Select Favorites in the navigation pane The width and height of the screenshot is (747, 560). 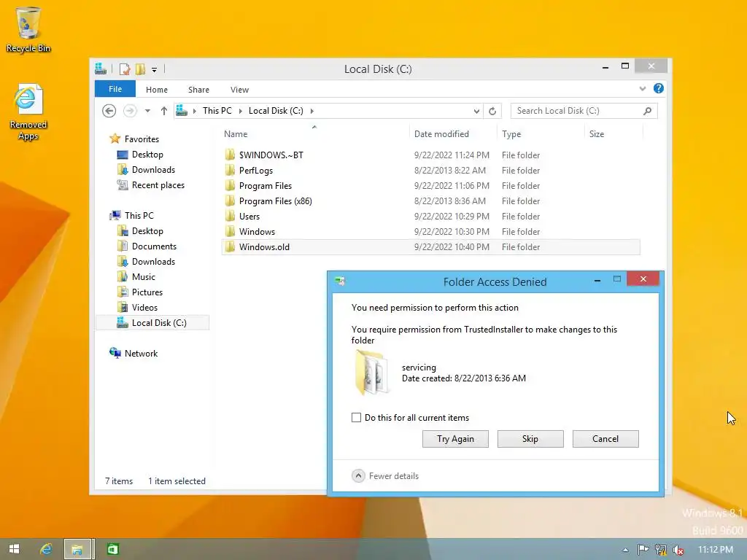click(142, 139)
